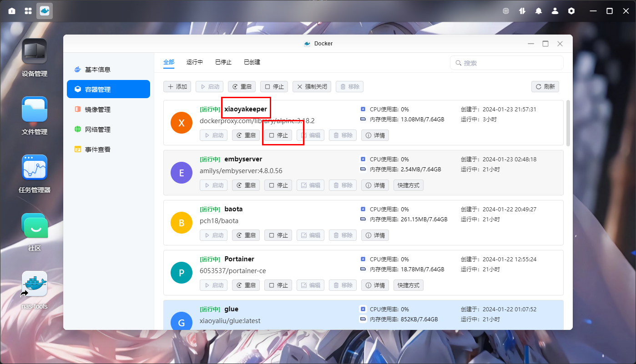Click the home icon in top bar
The image size is (636, 364).
(x=12, y=11)
